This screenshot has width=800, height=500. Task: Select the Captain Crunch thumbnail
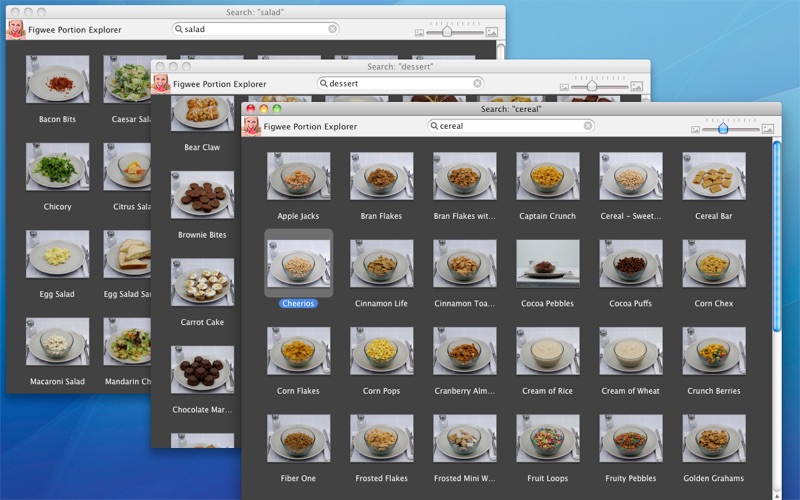[x=548, y=176]
